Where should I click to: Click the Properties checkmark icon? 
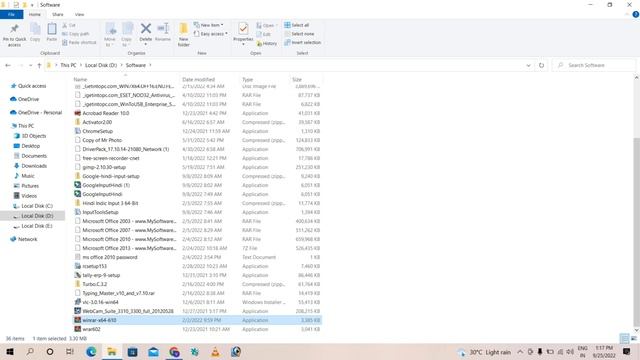coord(243,29)
